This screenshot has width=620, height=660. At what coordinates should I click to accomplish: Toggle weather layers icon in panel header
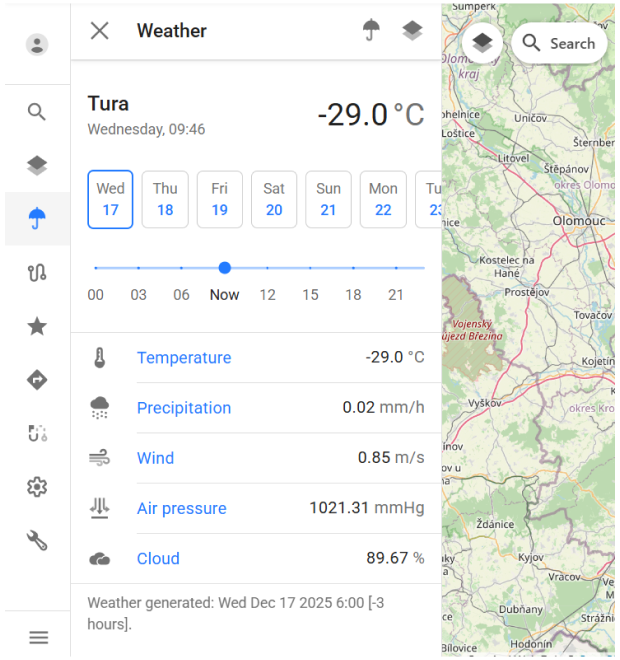[x=412, y=30]
